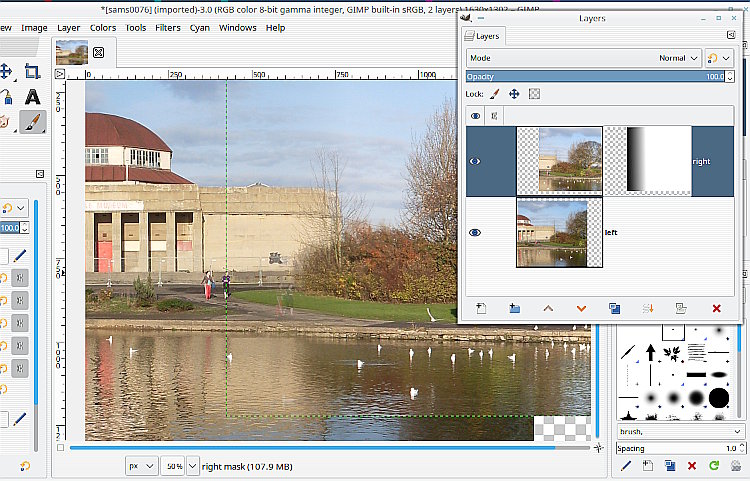Duplicate the selected layer
Screen dimensions: 750x481
pos(615,308)
